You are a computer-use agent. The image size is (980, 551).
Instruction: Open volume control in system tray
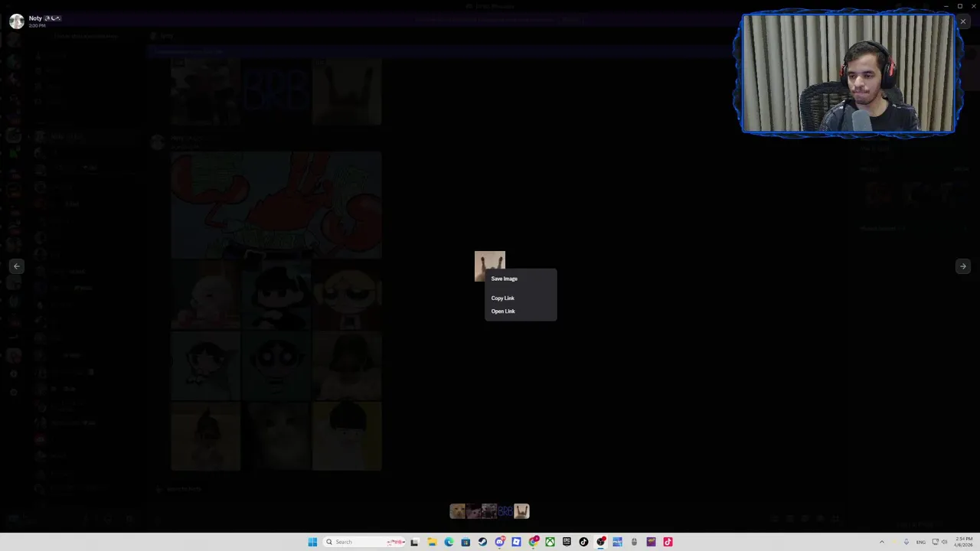(x=944, y=542)
